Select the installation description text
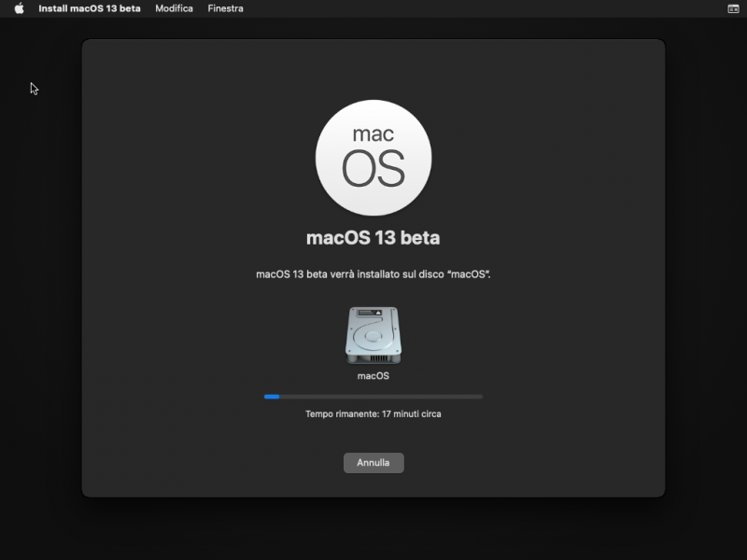Screen dimensions: 747x560 pyautogui.click(x=373, y=275)
